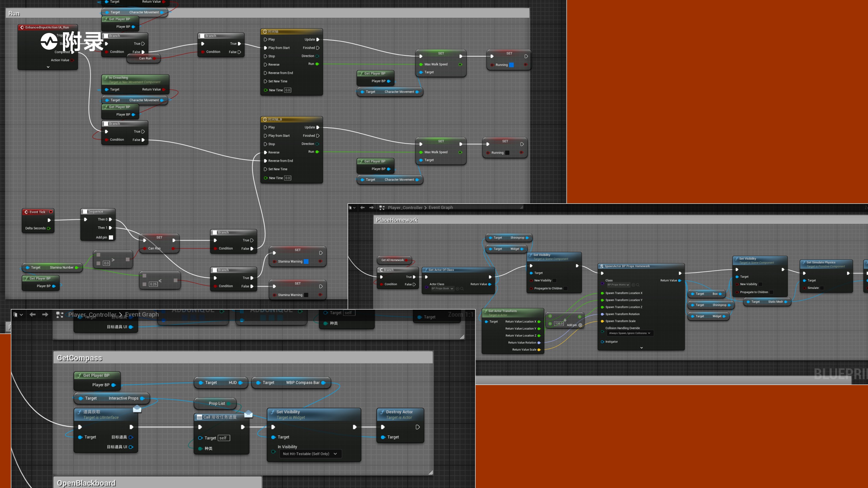Image resolution: width=868 pixels, height=488 pixels.
Task: Click the Sequence node header icon
Action: [x=85, y=211]
